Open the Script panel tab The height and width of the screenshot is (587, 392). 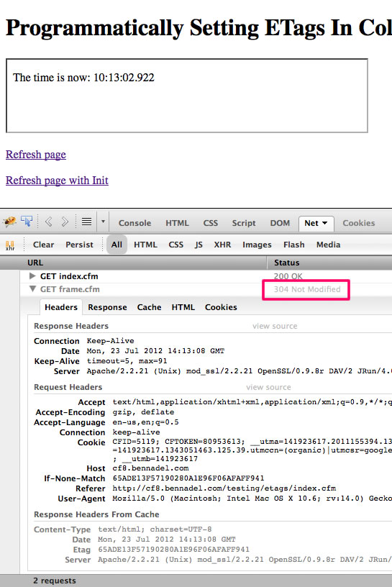pyautogui.click(x=244, y=223)
